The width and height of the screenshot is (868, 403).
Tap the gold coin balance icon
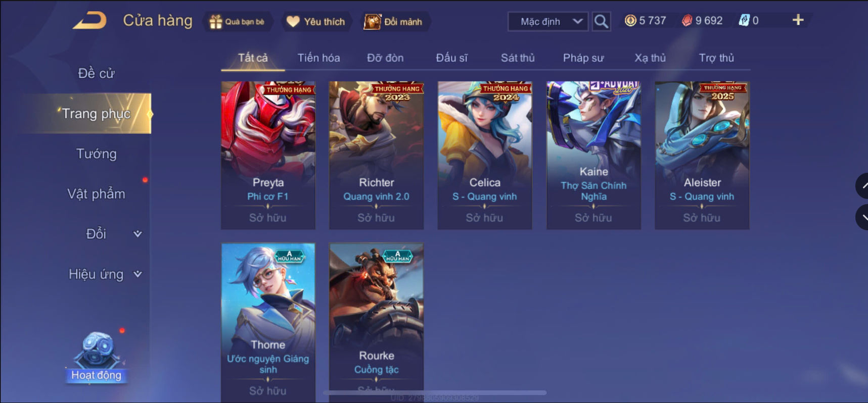pos(630,21)
